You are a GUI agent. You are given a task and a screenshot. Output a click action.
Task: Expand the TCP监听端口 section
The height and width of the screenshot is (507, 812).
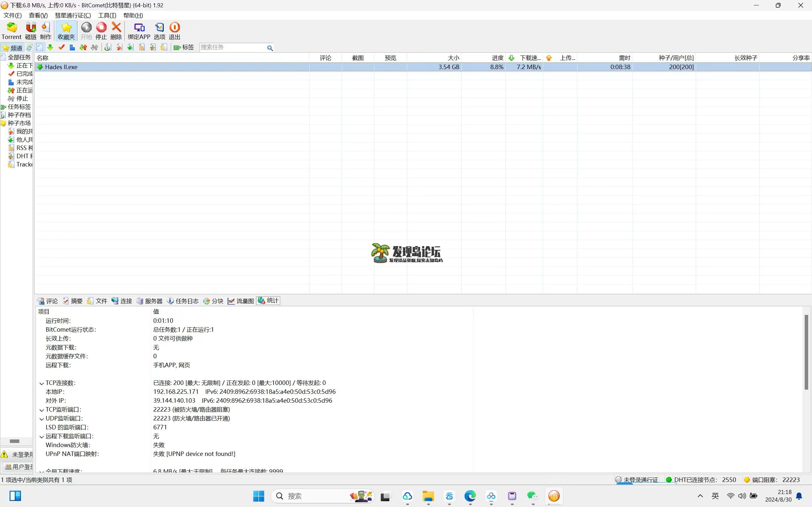coord(41,409)
